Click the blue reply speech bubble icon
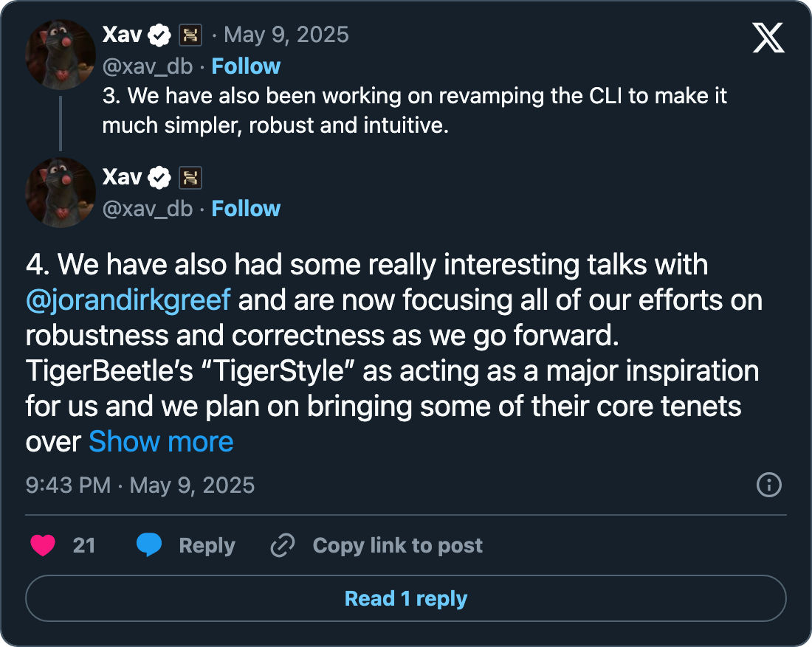This screenshot has height=647, width=812. click(149, 545)
